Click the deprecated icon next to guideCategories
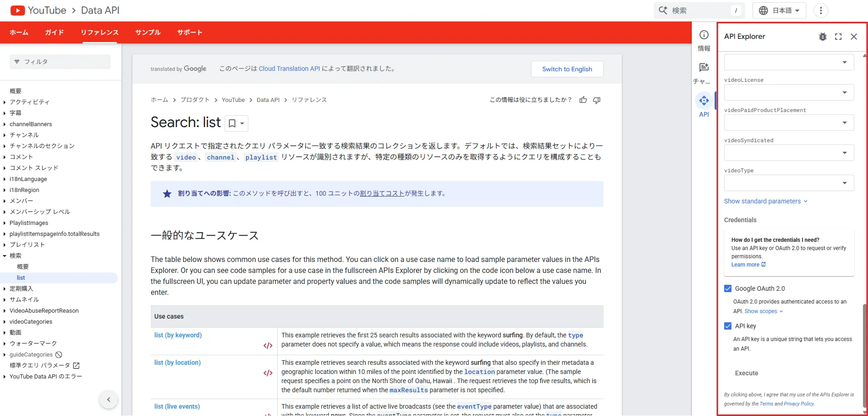The width and height of the screenshot is (868, 416). pos(59,355)
